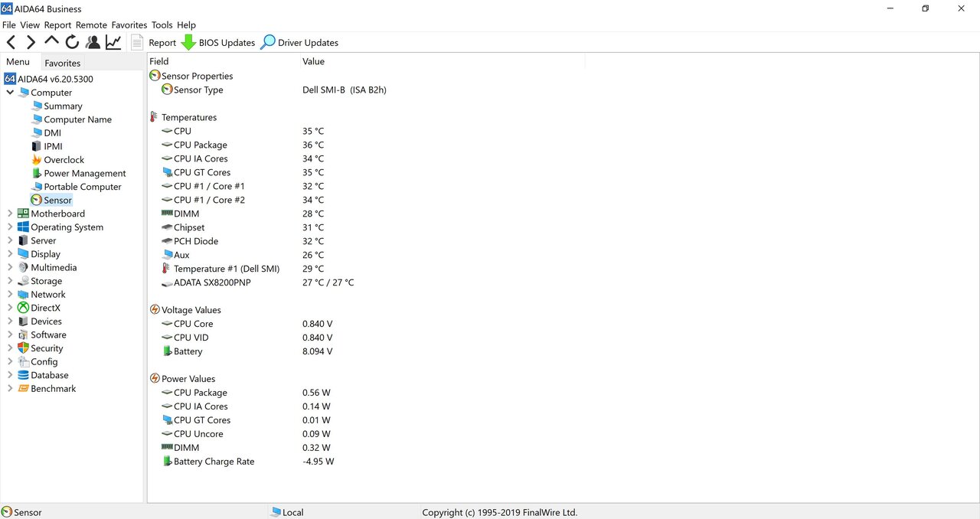Open the Report menu
The image size is (980, 519).
57,25
